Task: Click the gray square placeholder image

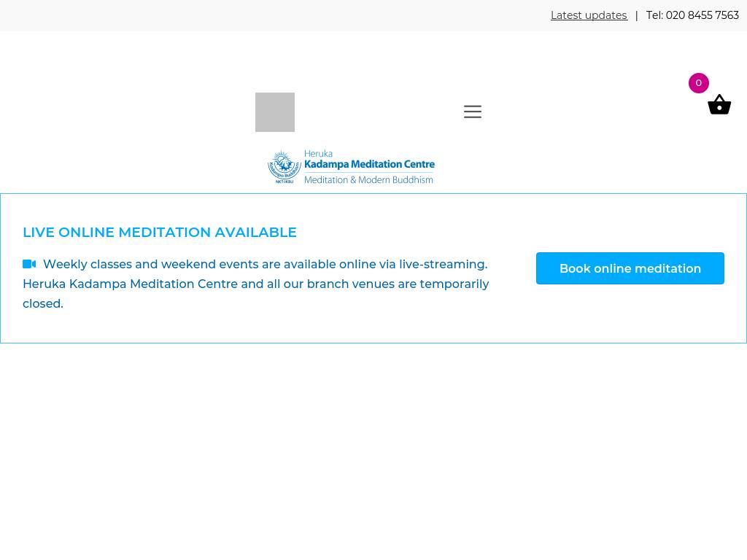Action: [275, 112]
